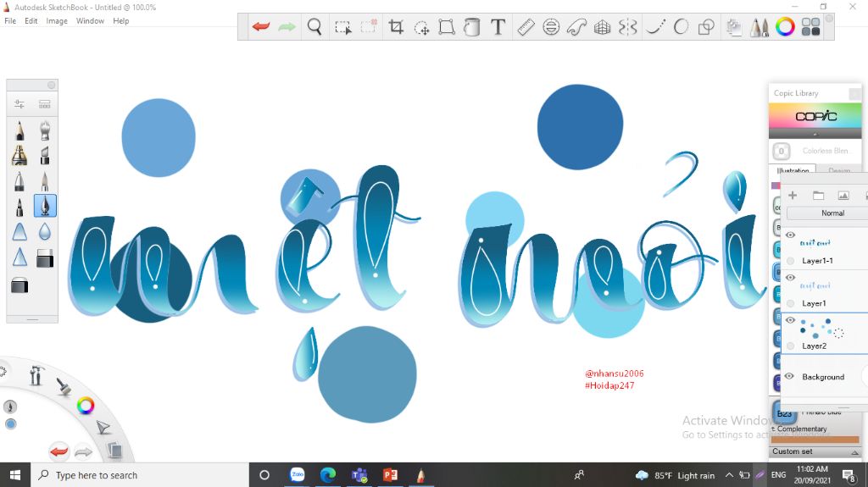This screenshot has height=487, width=868.
Task: Open the File menu
Action: coord(10,21)
